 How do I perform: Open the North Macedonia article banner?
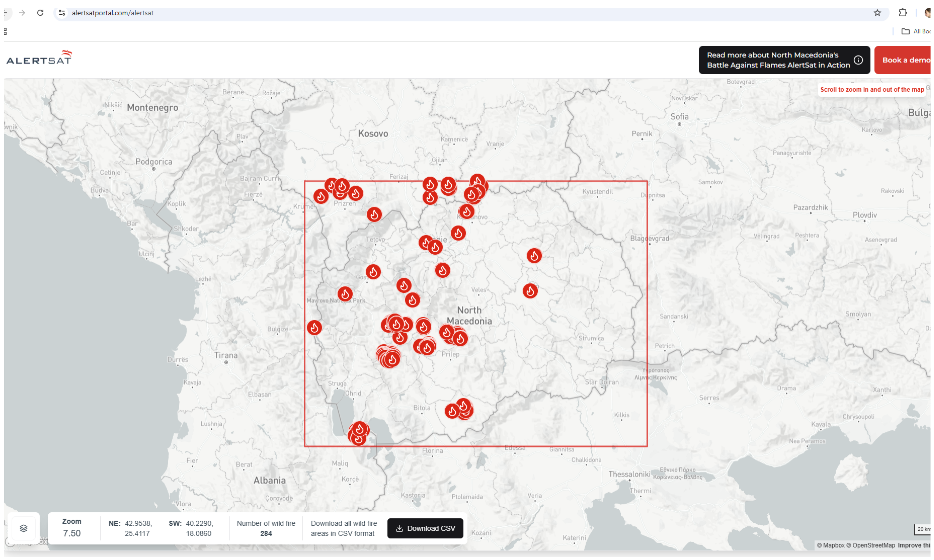(x=784, y=60)
